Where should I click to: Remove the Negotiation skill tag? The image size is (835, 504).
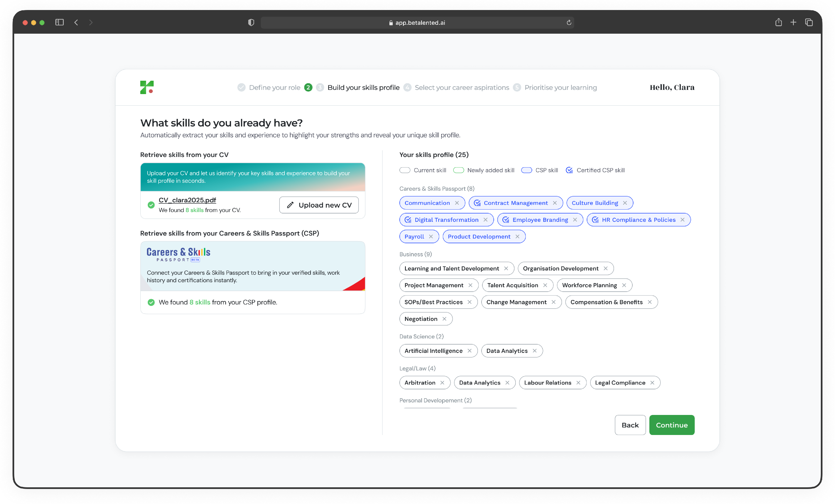pyautogui.click(x=444, y=319)
